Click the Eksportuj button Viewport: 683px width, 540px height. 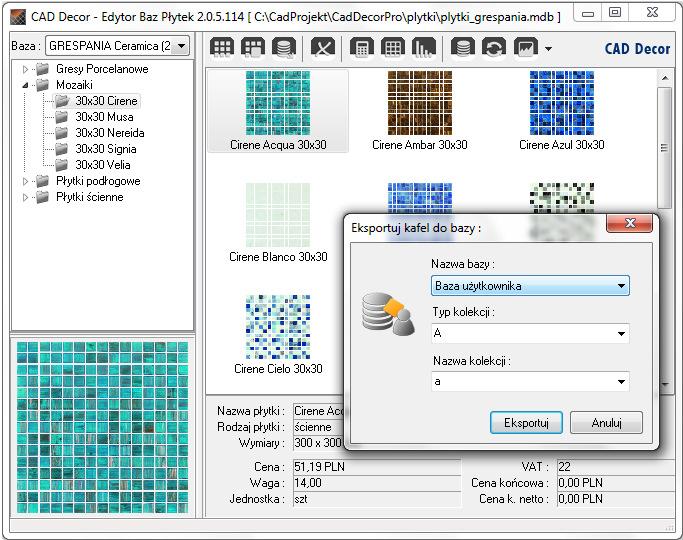(526, 423)
